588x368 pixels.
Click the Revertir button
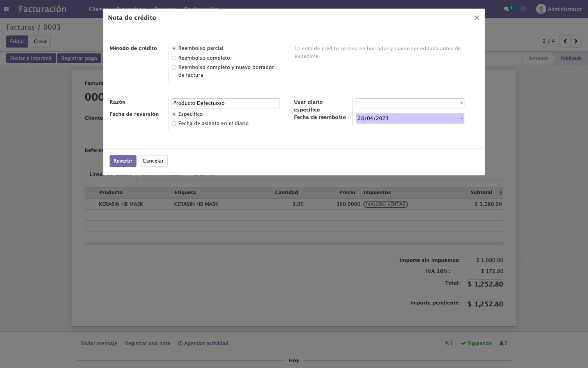coord(123,161)
